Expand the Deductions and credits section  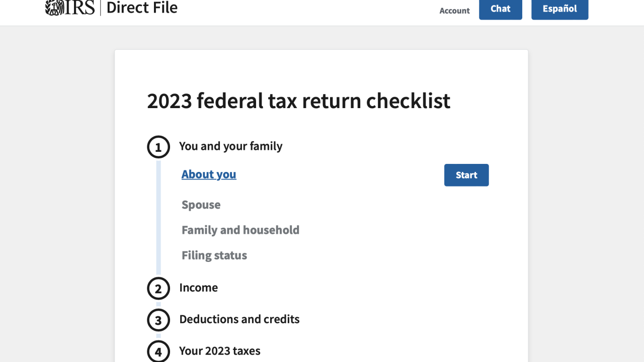point(239,319)
